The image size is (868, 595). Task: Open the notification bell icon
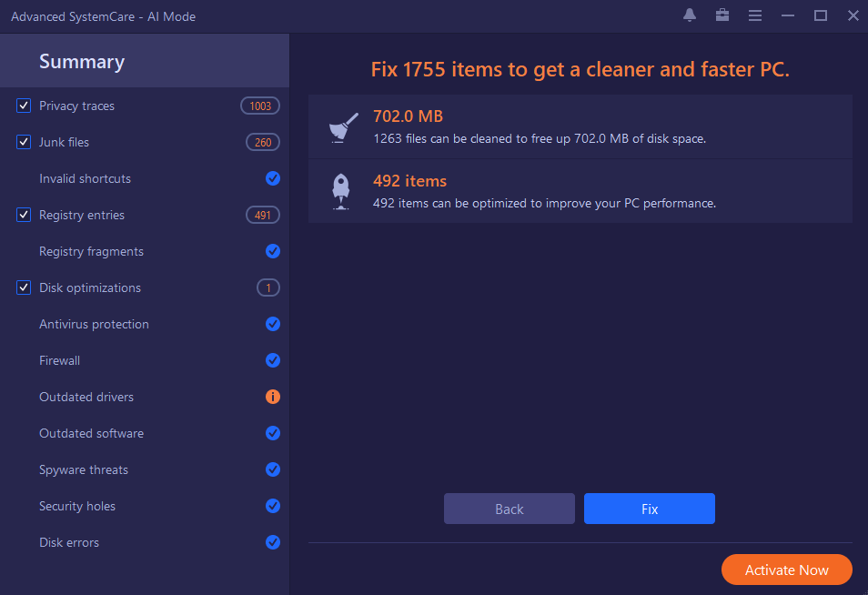(x=689, y=15)
